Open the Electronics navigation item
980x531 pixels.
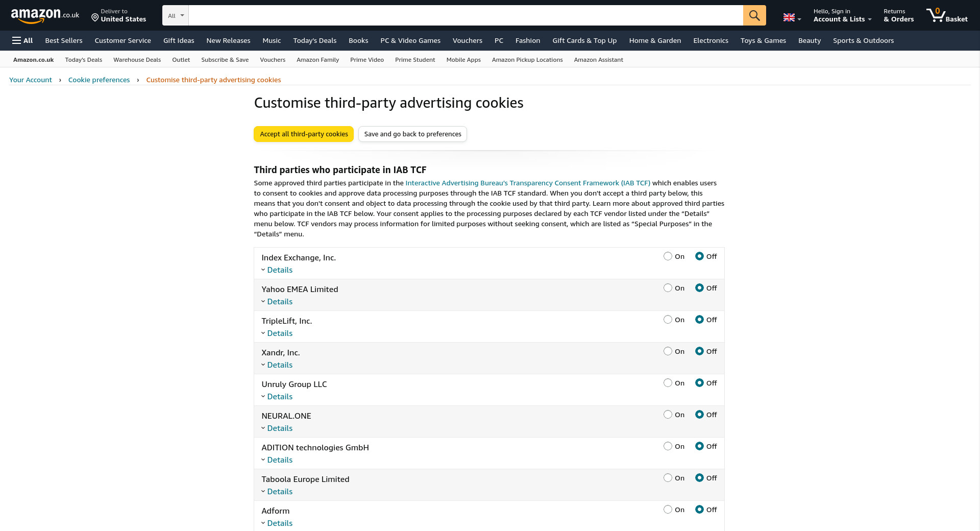(710, 40)
